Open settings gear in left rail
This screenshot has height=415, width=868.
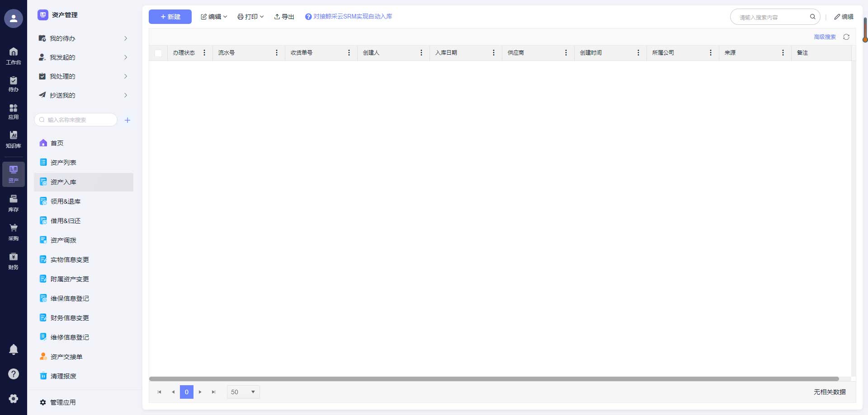point(14,398)
